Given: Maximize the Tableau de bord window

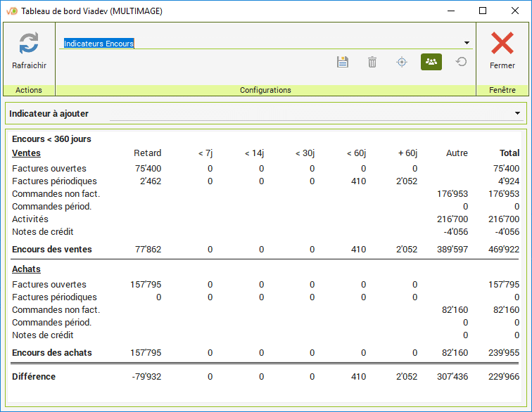Looking at the screenshot, I should pos(483,11).
